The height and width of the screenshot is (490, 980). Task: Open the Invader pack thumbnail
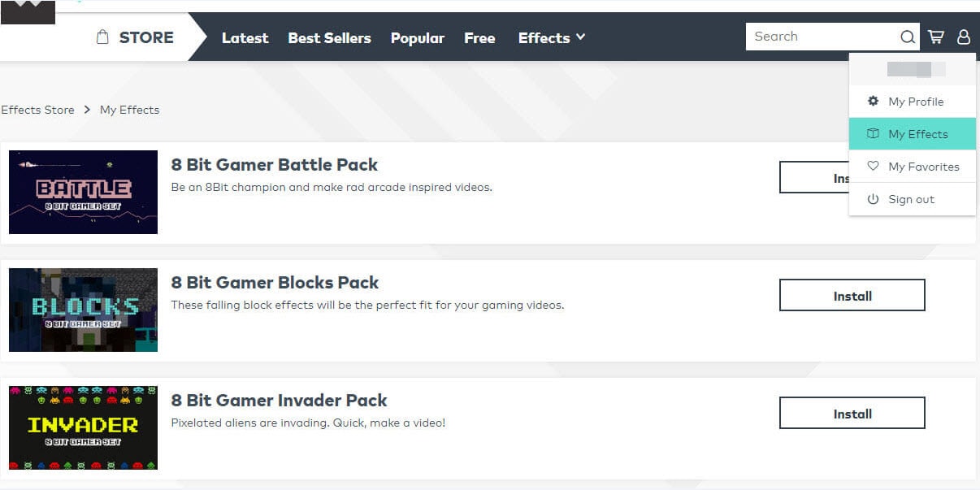pos(83,427)
